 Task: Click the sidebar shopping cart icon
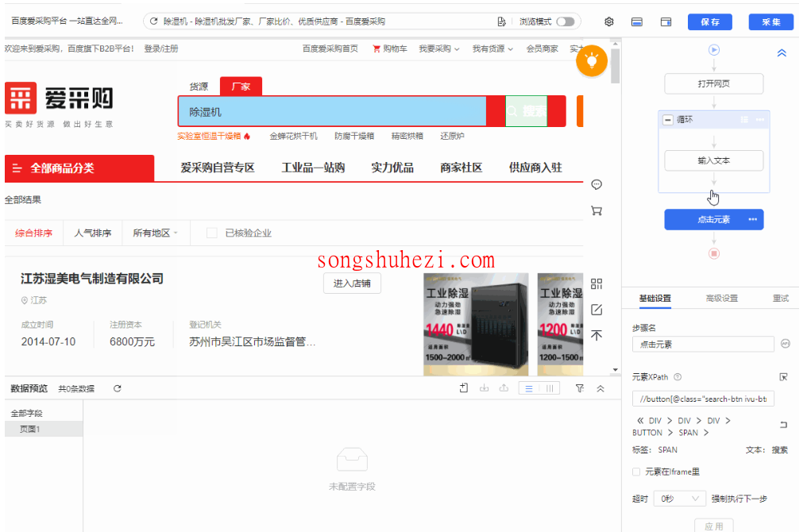(597, 210)
